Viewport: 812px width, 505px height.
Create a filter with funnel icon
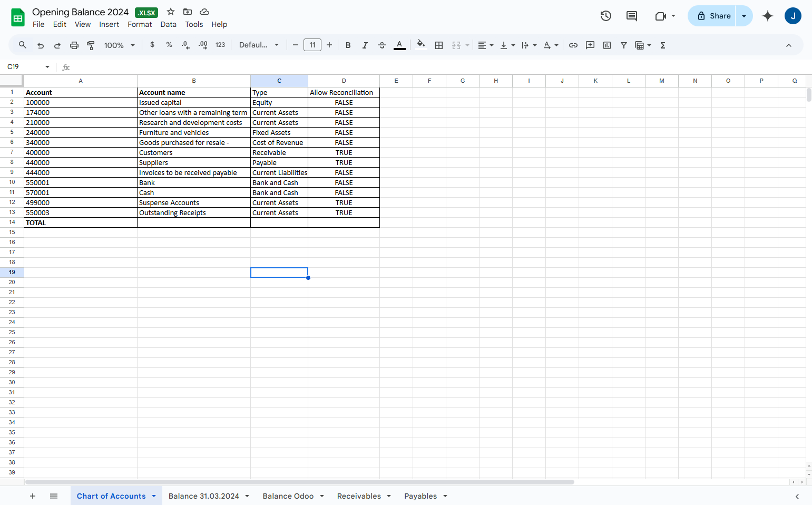624,45
